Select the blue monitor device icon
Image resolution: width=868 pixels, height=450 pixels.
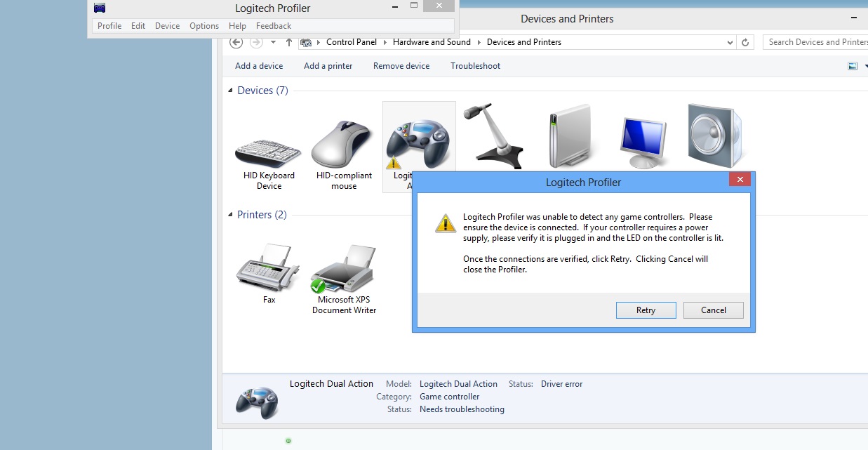(643, 141)
